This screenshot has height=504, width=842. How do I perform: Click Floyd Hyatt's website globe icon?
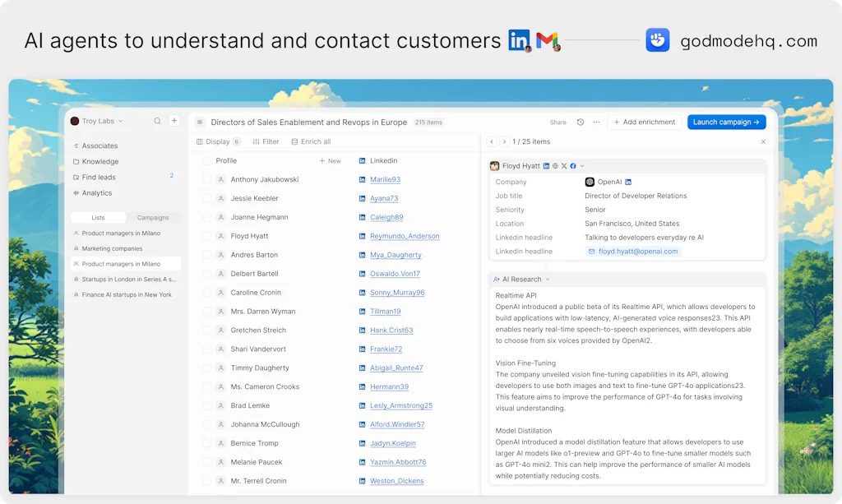tap(554, 165)
